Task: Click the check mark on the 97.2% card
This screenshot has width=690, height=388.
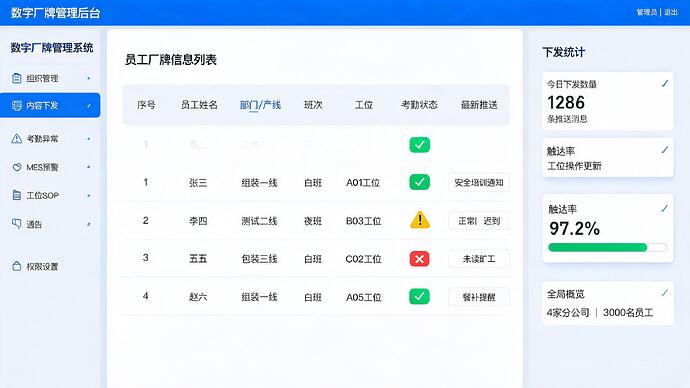Action: (664, 209)
